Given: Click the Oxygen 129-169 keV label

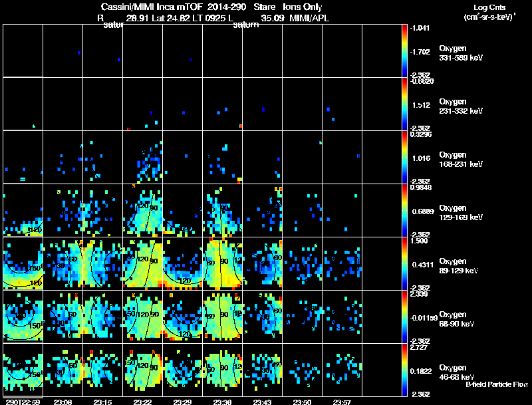Looking at the screenshot, I should (461, 211).
